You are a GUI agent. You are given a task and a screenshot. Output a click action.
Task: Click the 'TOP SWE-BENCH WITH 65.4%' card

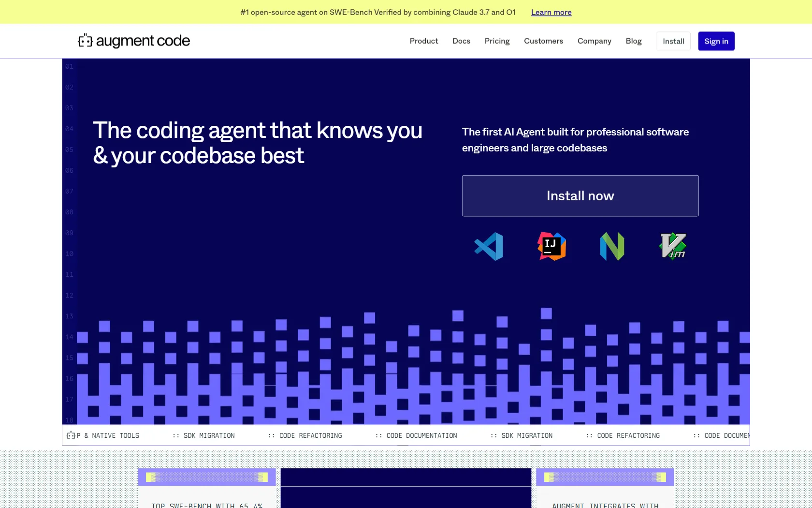coord(207,488)
